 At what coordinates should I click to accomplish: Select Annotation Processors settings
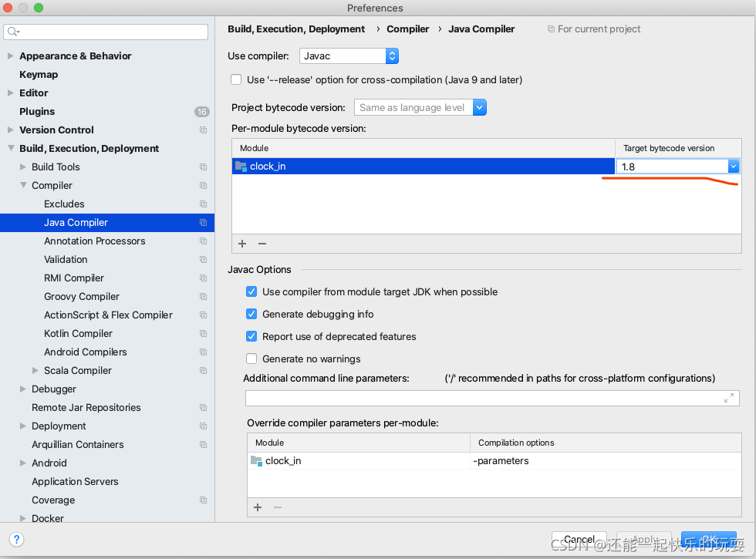(94, 241)
